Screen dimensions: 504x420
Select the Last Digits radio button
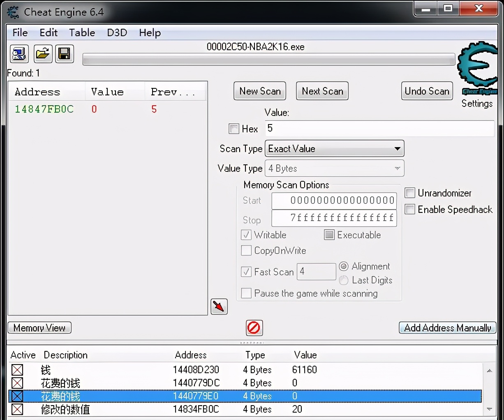point(344,280)
